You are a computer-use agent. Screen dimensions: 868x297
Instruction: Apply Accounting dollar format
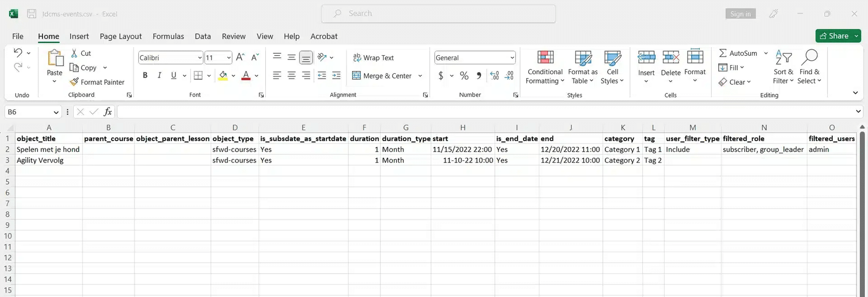pos(441,76)
